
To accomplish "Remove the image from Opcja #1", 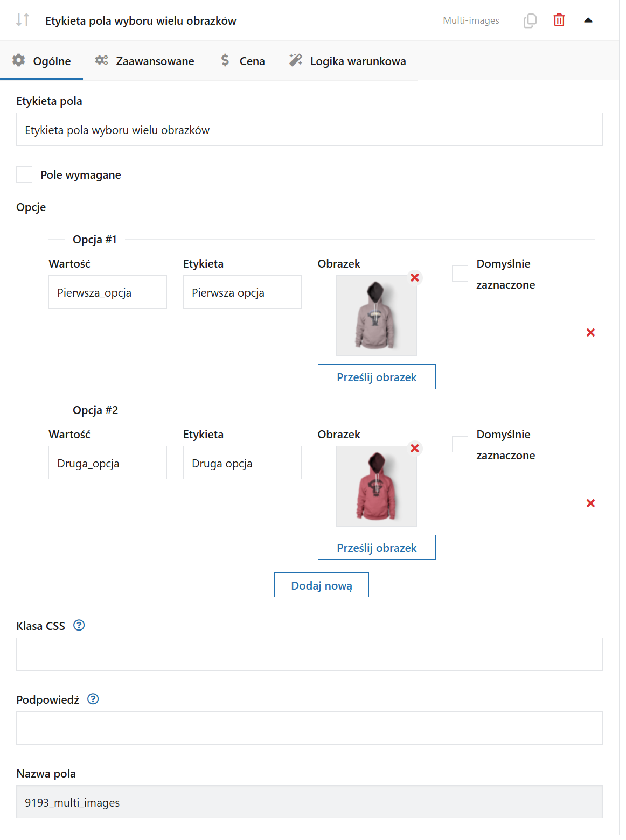I will (415, 277).
